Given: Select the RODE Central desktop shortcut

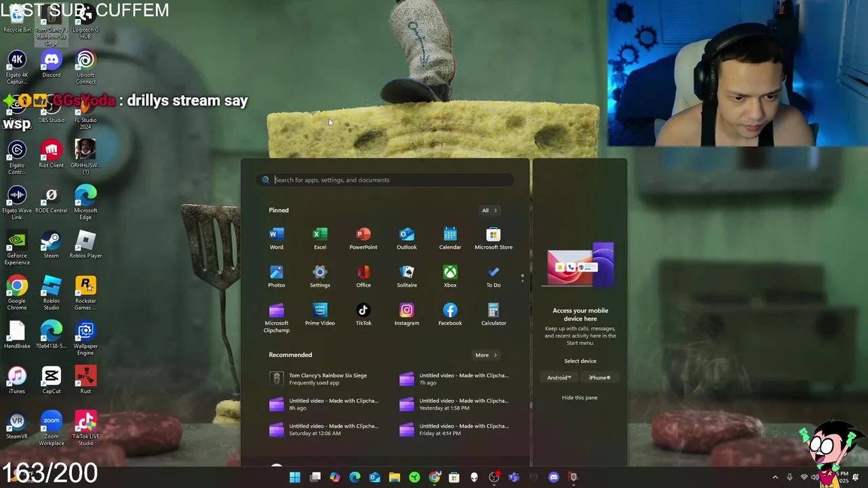Looking at the screenshot, I should point(52,200).
